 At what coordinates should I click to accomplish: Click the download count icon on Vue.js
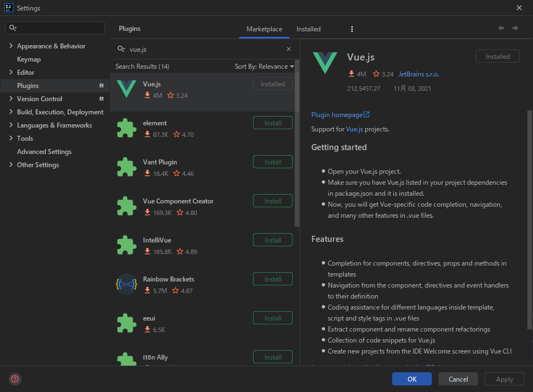point(350,74)
